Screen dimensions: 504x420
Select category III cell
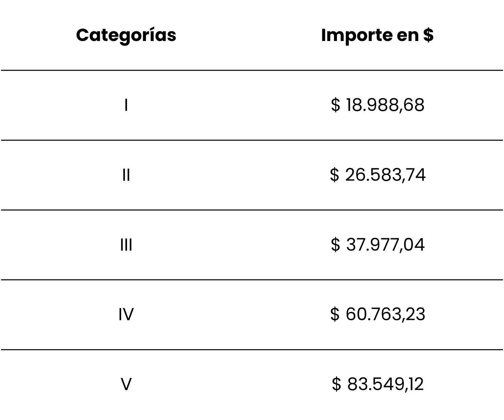coord(126,245)
